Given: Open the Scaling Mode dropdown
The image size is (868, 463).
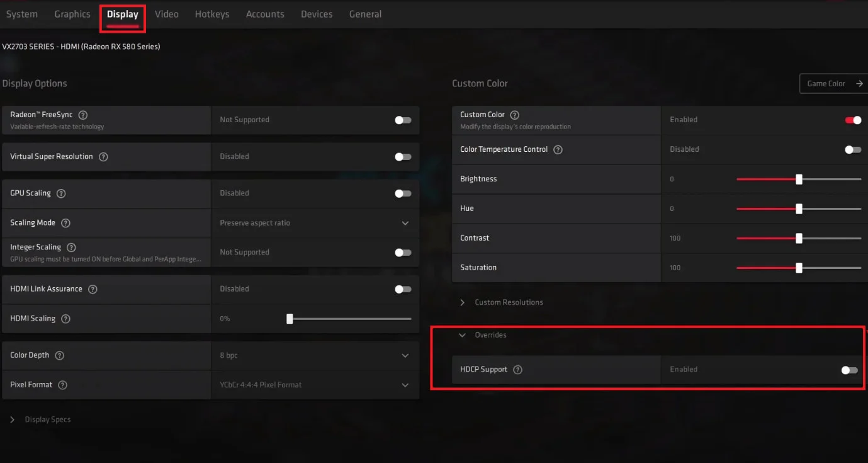Looking at the screenshot, I should pos(315,223).
